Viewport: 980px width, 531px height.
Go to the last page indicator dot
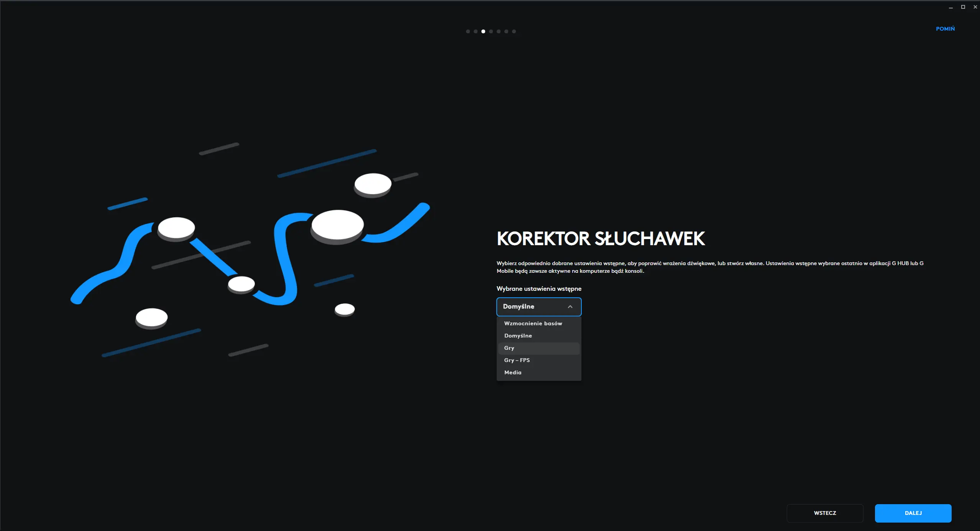[514, 31]
